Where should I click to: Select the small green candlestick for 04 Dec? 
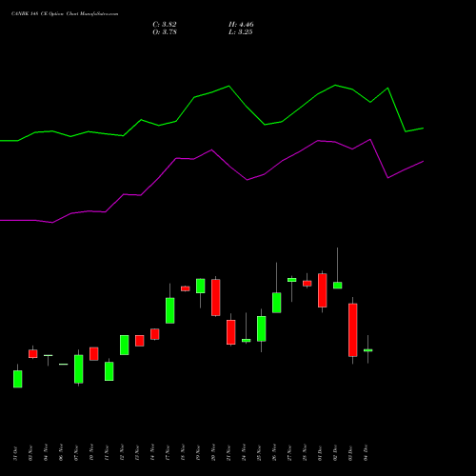(368, 350)
